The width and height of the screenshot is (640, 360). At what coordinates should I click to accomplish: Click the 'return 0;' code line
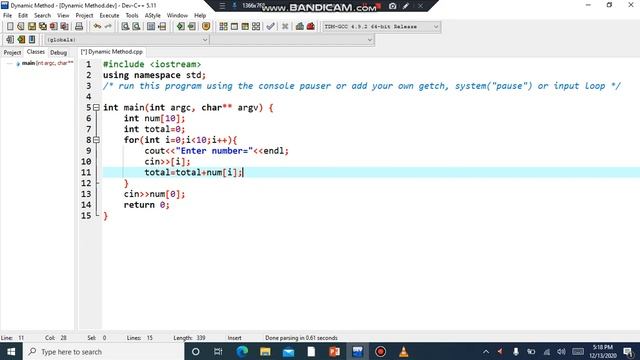pyautogui.click(x=147, y=205)
